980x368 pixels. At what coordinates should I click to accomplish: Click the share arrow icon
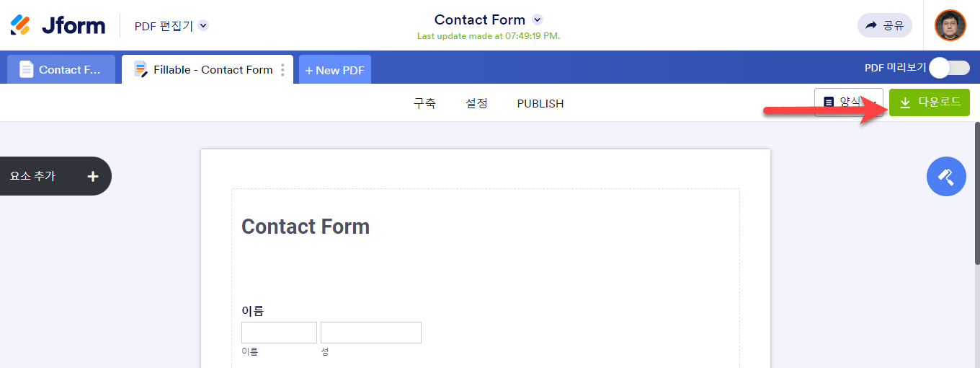[871, 25]
